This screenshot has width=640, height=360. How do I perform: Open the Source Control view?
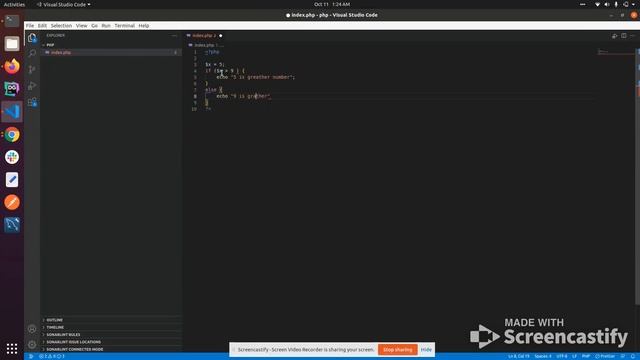pos(32,69)
